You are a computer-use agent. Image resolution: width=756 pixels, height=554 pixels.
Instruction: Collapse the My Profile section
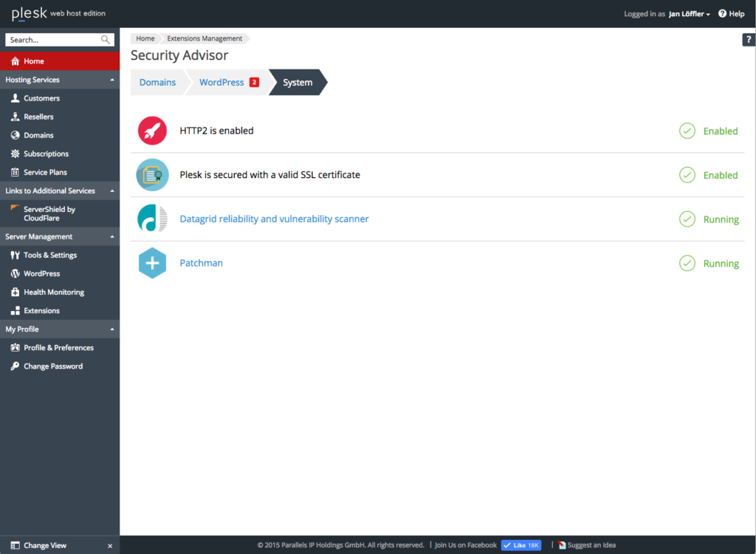pos(112,329)
